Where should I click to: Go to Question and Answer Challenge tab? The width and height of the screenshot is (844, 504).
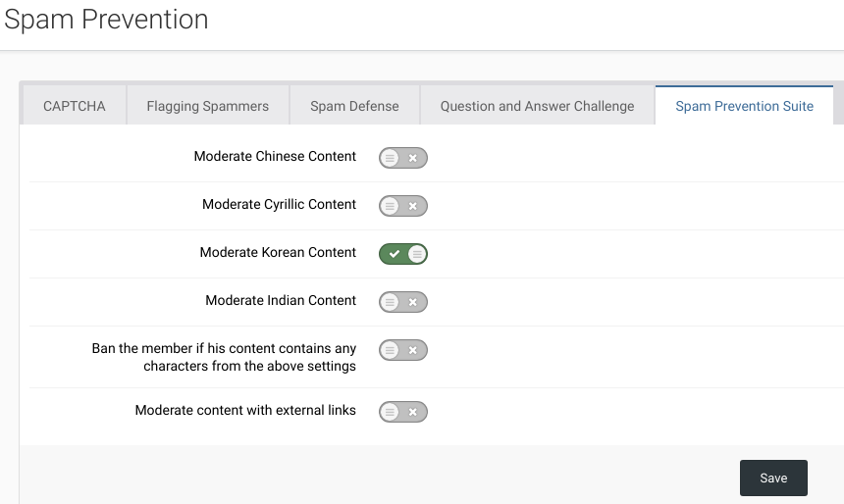[x=537, y=106]
